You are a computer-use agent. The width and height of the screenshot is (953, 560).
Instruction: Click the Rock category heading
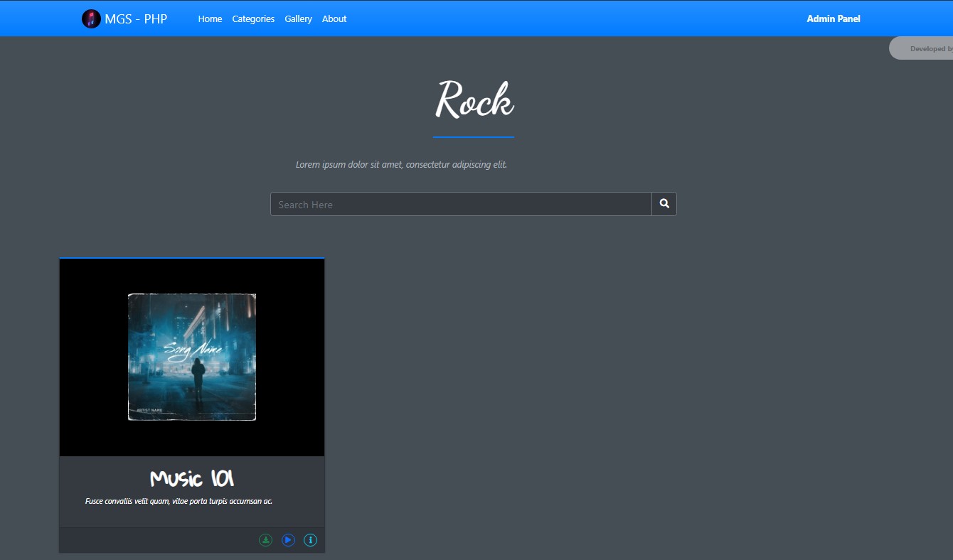tap(474, 99)
